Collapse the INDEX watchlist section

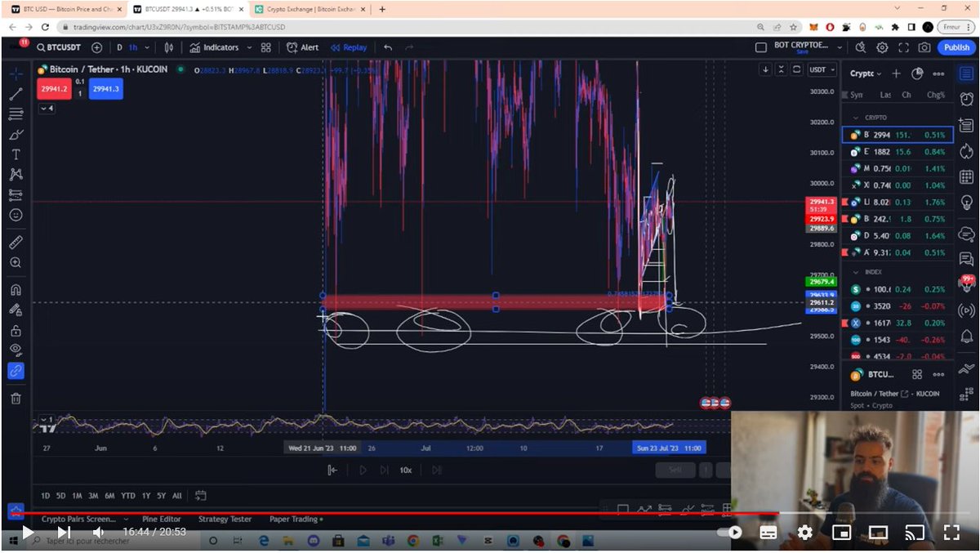[856, 272]
